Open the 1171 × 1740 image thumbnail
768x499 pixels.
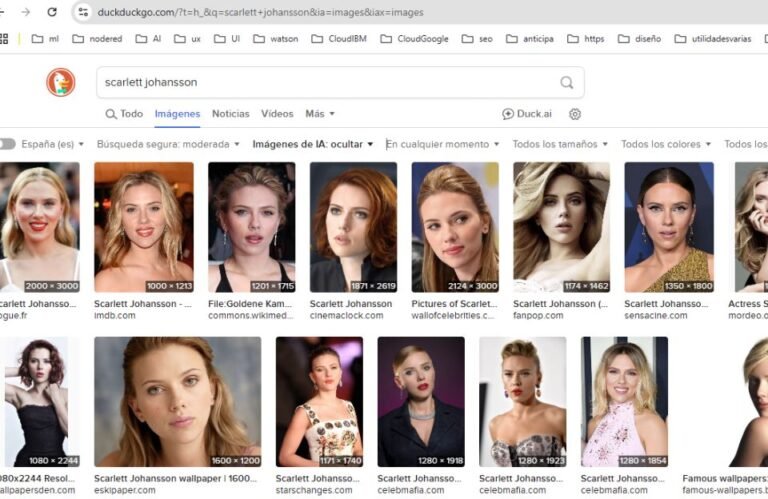click(319, 402)
